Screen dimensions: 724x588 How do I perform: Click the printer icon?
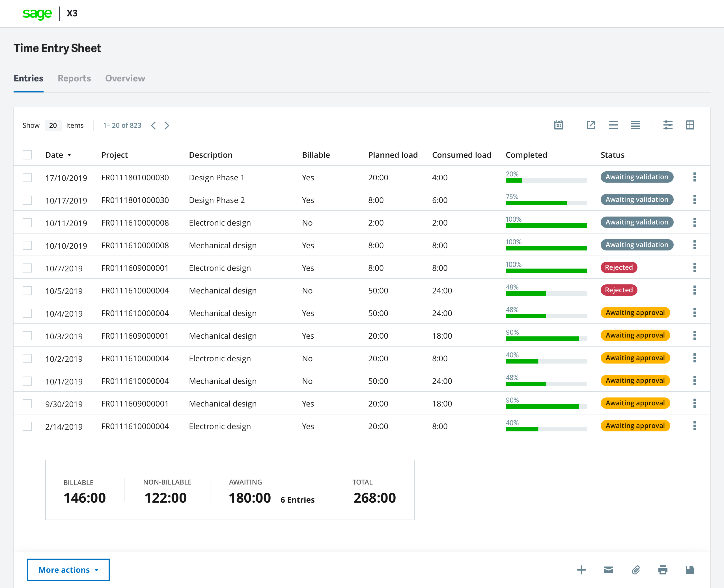(663, 570)
